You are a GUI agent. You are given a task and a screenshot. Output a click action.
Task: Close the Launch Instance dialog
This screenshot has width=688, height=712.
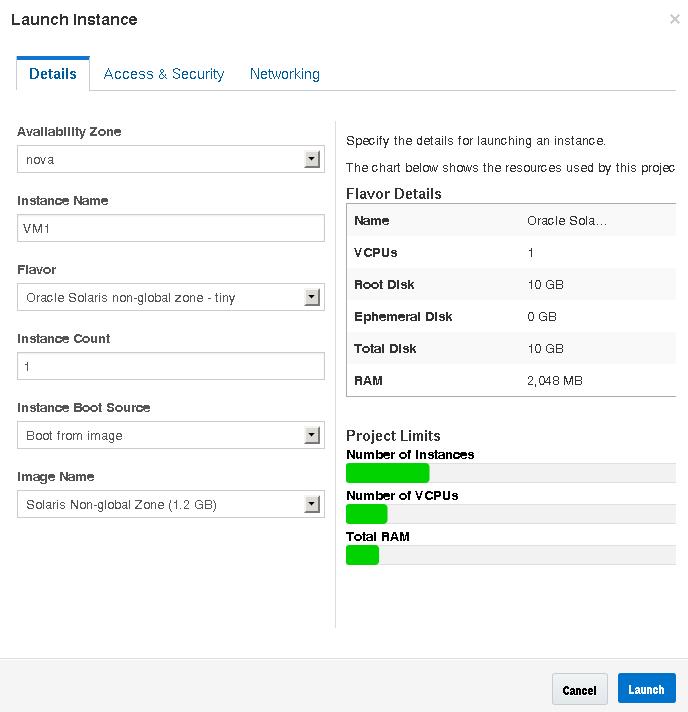(675, 19)
